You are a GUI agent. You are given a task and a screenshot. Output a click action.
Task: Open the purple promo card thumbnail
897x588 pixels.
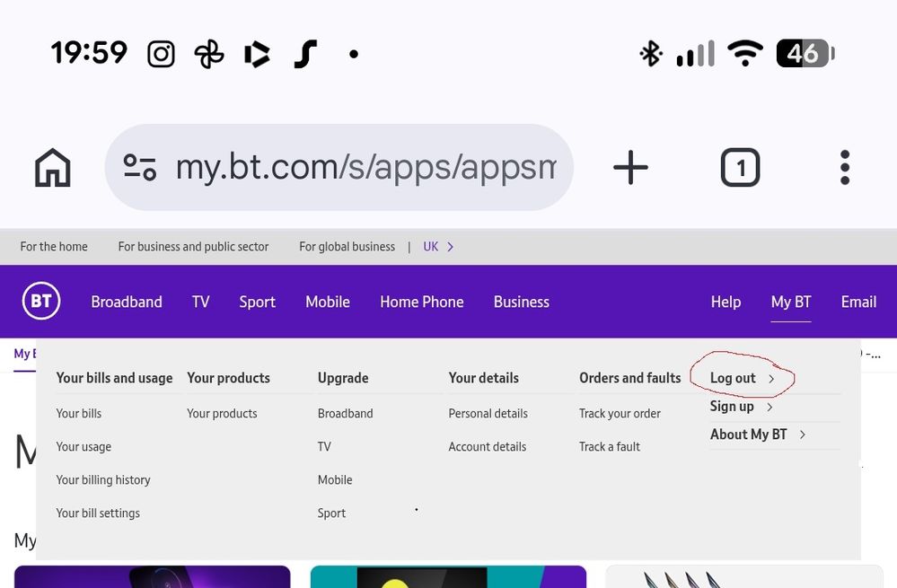pyautogui.click(x=152, y=576)
